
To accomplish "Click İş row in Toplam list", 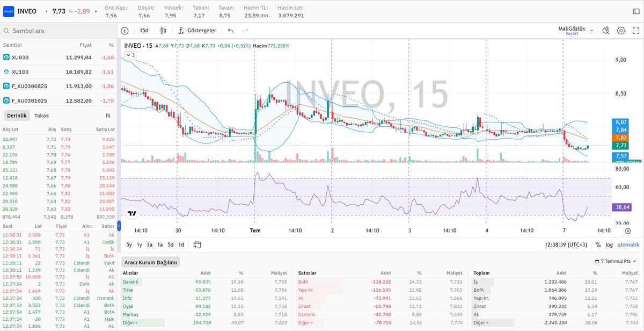I will 555,282.
